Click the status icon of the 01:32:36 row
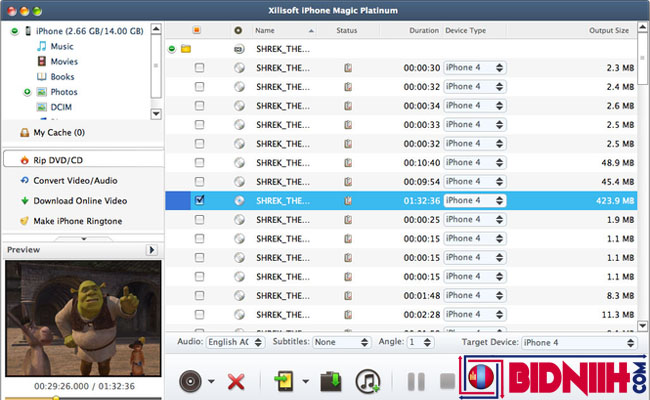 pyautogui.click(x=348, y=201)
